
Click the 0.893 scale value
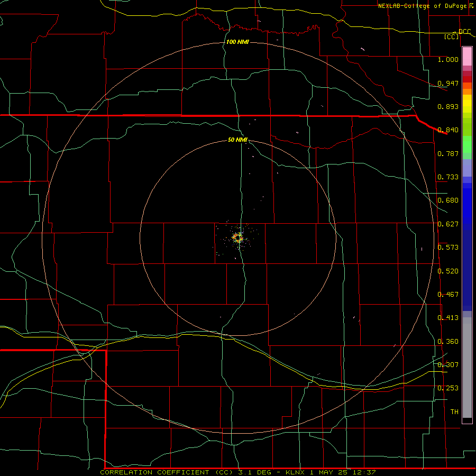[448, 106]
